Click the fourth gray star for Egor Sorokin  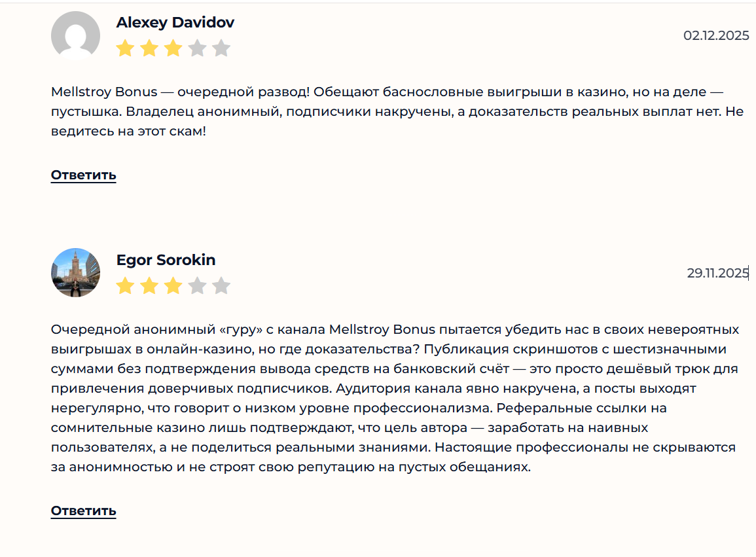click(x=198, y=285)
